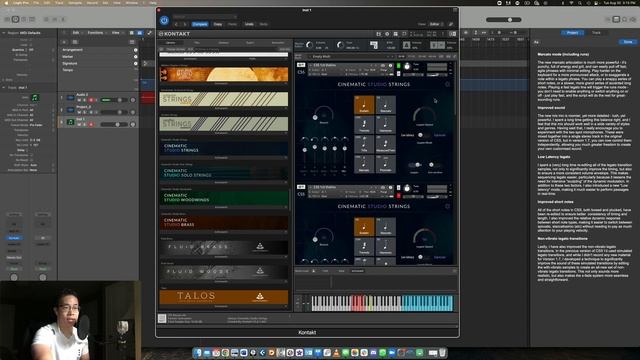Toggle Kontakt browser panel icon at right

pyautogui.click(x=452, y=34)
